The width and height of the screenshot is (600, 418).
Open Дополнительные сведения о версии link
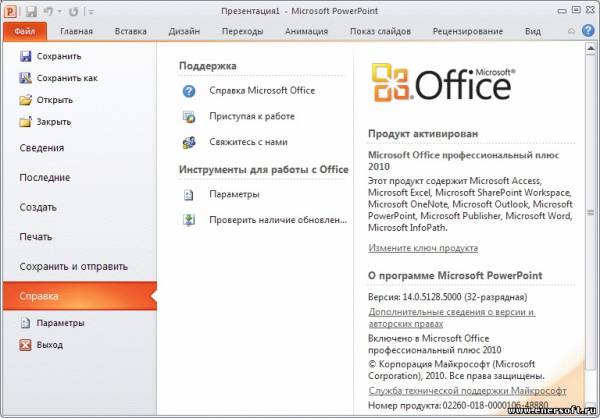[452, 318]
